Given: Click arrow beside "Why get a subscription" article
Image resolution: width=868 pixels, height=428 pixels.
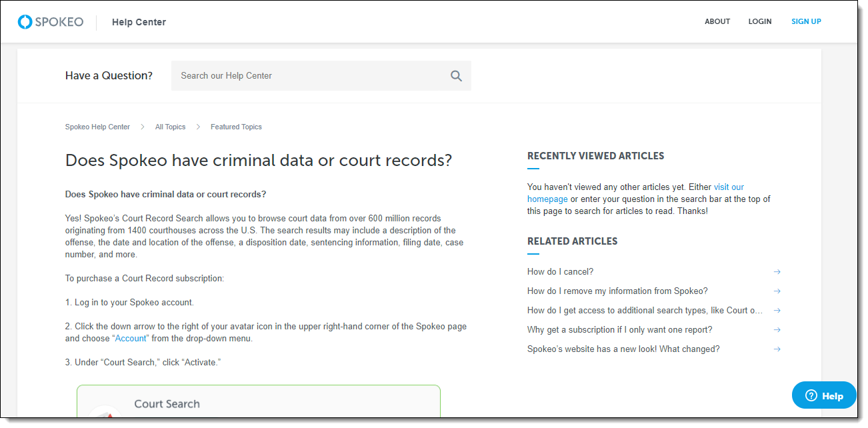Looking at the screenshot, I should coord(777,330).
